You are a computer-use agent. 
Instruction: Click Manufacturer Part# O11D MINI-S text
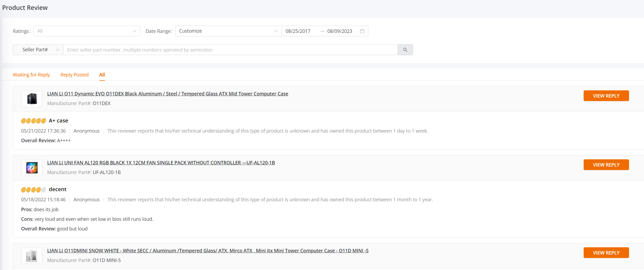84,260
